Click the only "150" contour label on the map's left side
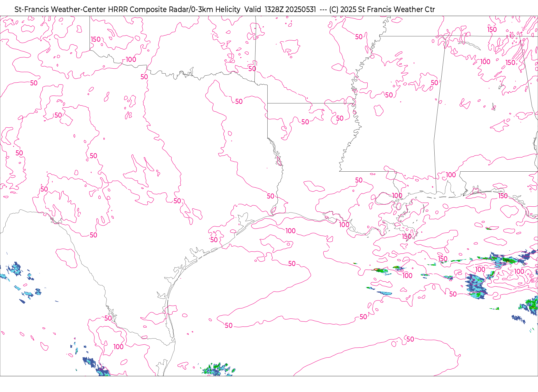 coord(96,39)
